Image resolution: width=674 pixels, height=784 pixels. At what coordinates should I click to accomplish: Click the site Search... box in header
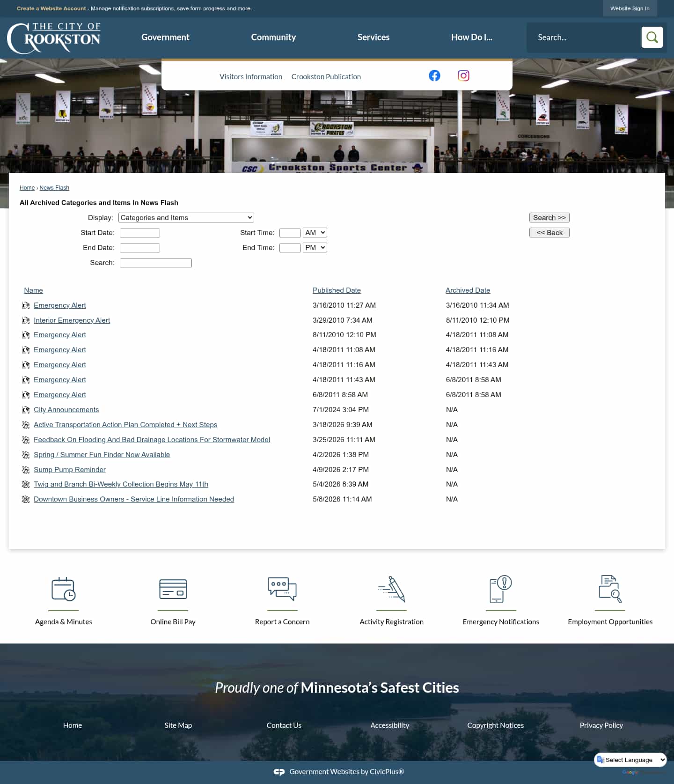(584, 37)
